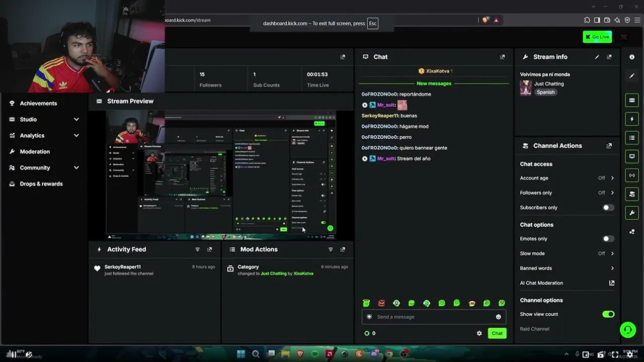
Task: Open the Achievements page
Action: click(x=38, y=103)
